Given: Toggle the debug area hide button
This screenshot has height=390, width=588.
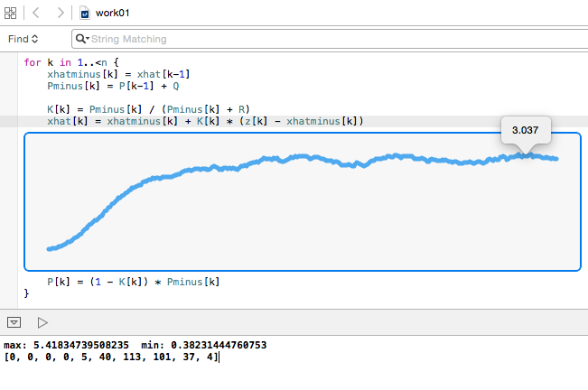Looking at the screenshot, I should 14,322.
